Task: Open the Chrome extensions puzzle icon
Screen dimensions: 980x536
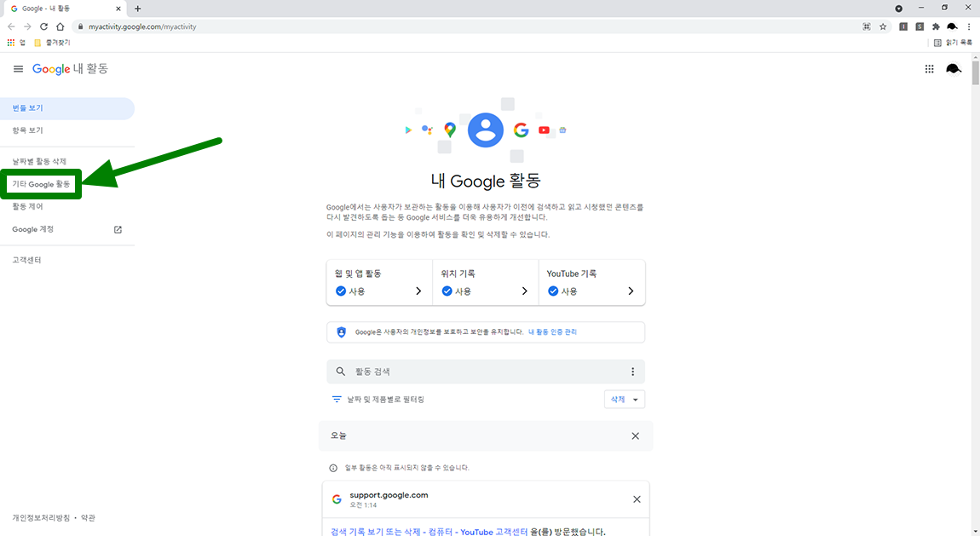Action: point(936,27)
